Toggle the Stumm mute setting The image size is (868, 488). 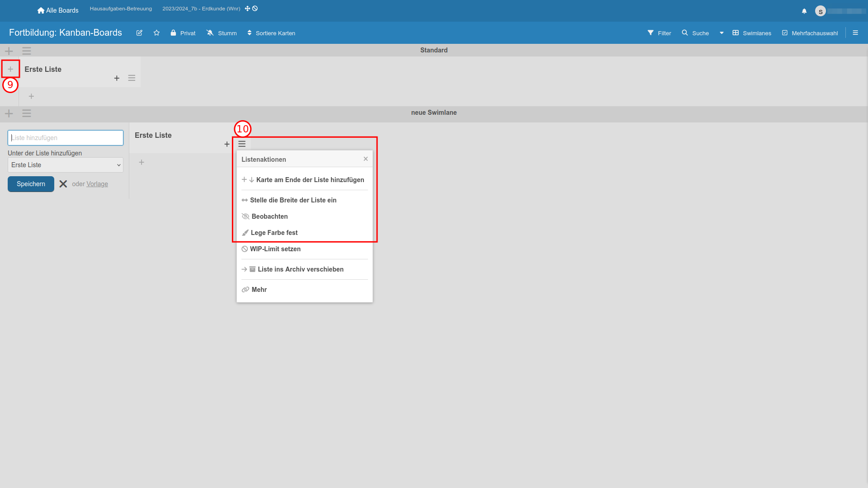click(x=222, y=33)
